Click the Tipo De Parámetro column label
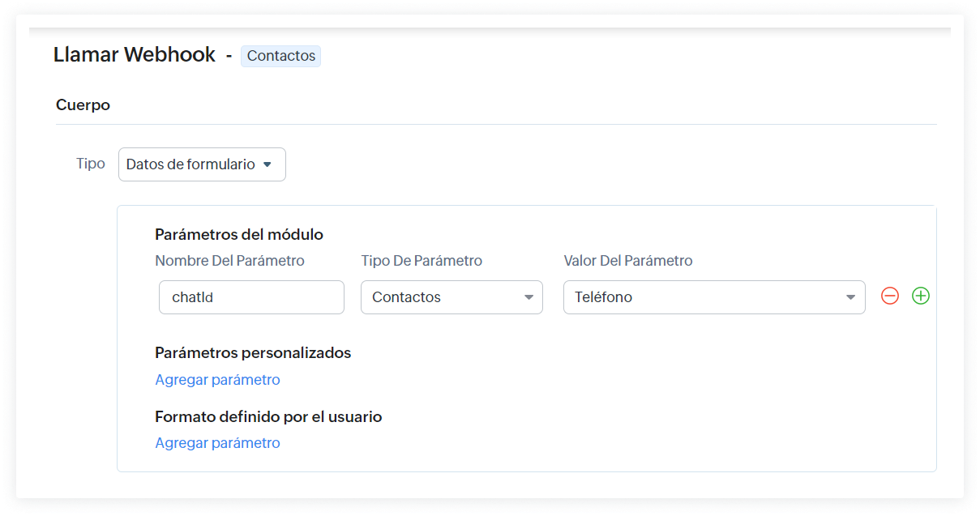Image resolution: width=980 pixels, height=516 pixels. [x=422, y=261]
